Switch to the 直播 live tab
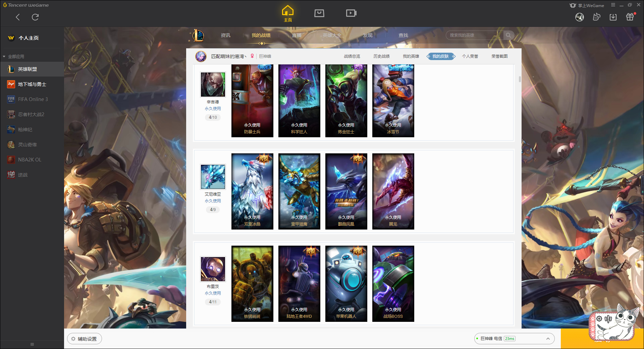644x349 pixels. (297, 35)
